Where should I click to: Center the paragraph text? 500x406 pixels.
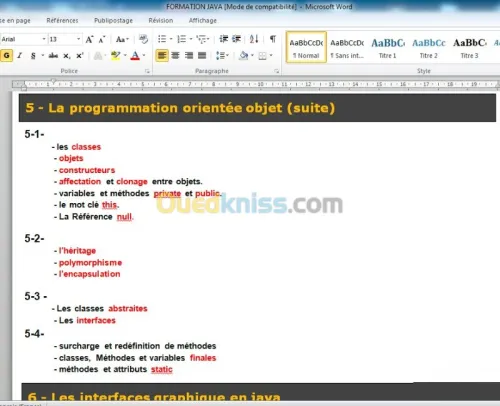[175, 55]
